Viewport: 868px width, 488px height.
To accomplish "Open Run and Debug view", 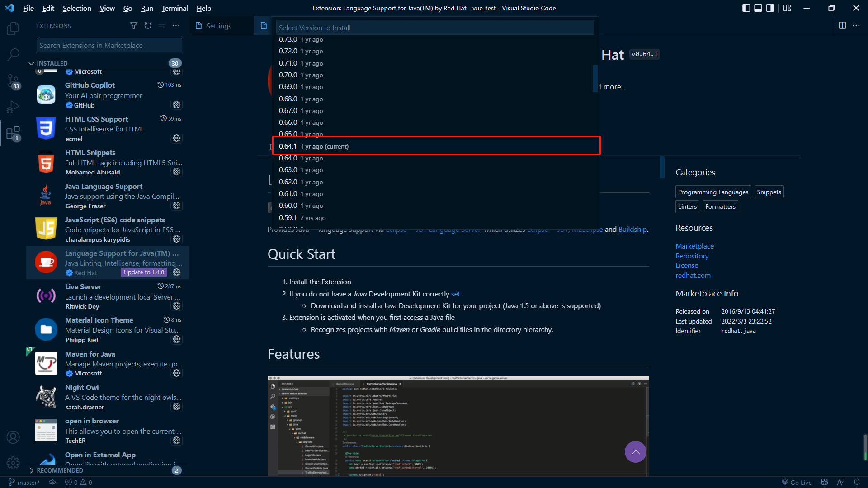I will [x=13, y=107].
